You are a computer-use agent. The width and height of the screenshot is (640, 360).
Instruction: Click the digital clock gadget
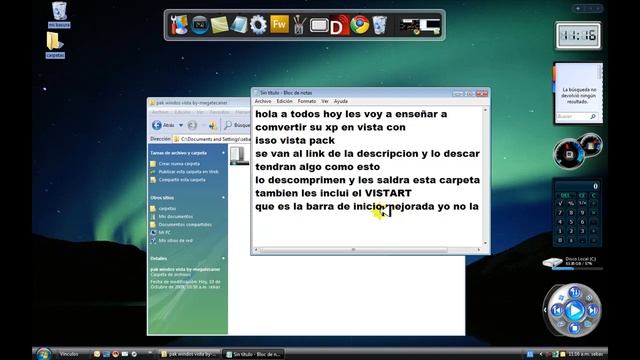(578, 36)
